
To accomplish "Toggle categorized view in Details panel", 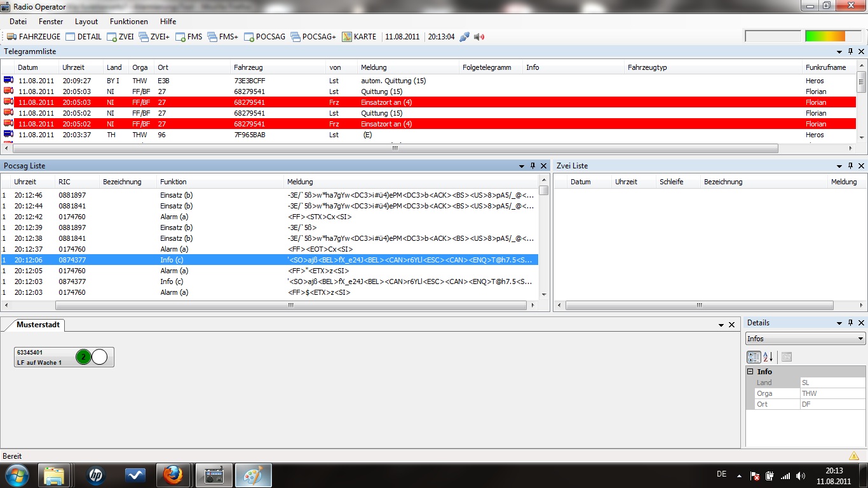I will (753, 357).
